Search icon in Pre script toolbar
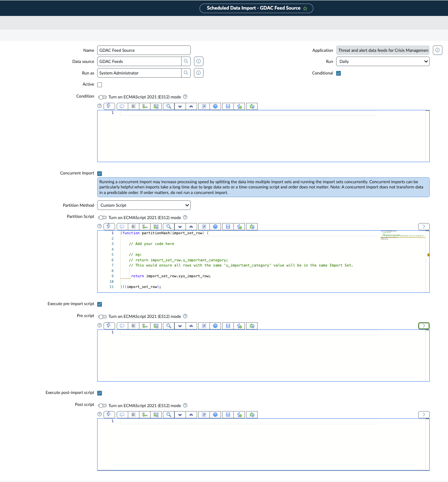The image size is (448, 482). tap(169, 326)
